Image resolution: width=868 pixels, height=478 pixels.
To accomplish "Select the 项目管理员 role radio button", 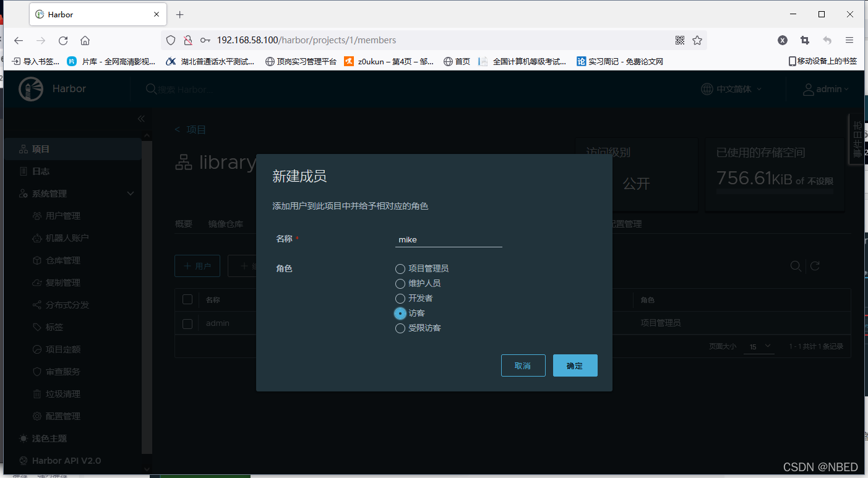I will click(x=400, y=268).
